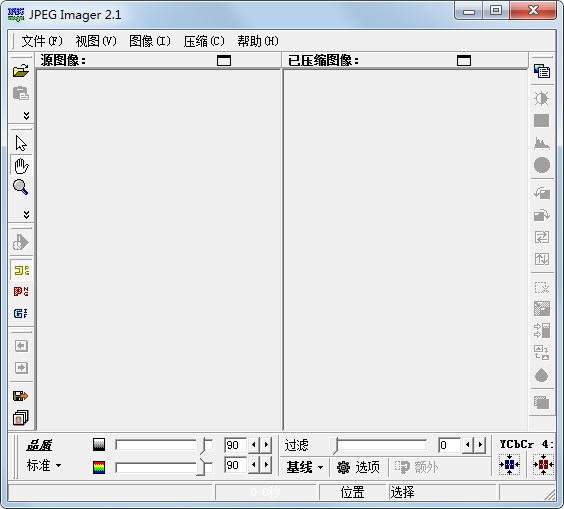Click the grayscale luminance gradient icon
The width and height of the screenshot is (564, 509).
(x=99, y=444)
